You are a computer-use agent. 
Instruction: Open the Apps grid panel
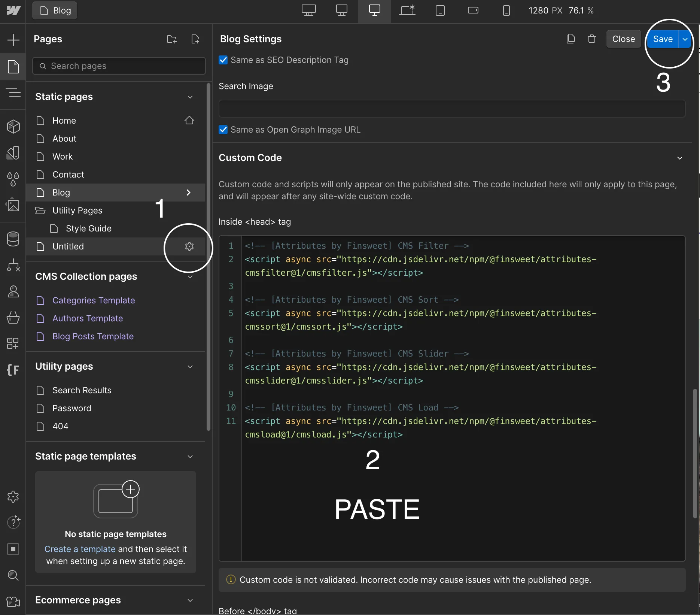13,343
